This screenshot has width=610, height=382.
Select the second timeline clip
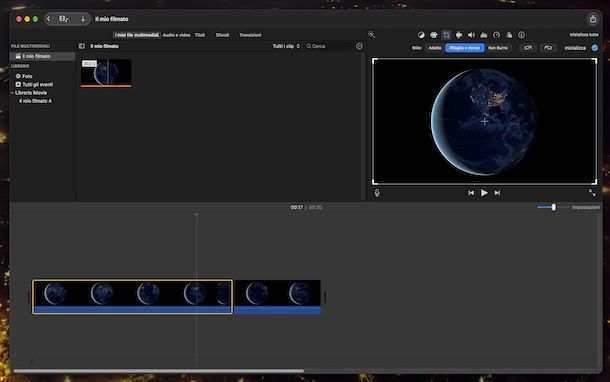(x=278, y=297)
